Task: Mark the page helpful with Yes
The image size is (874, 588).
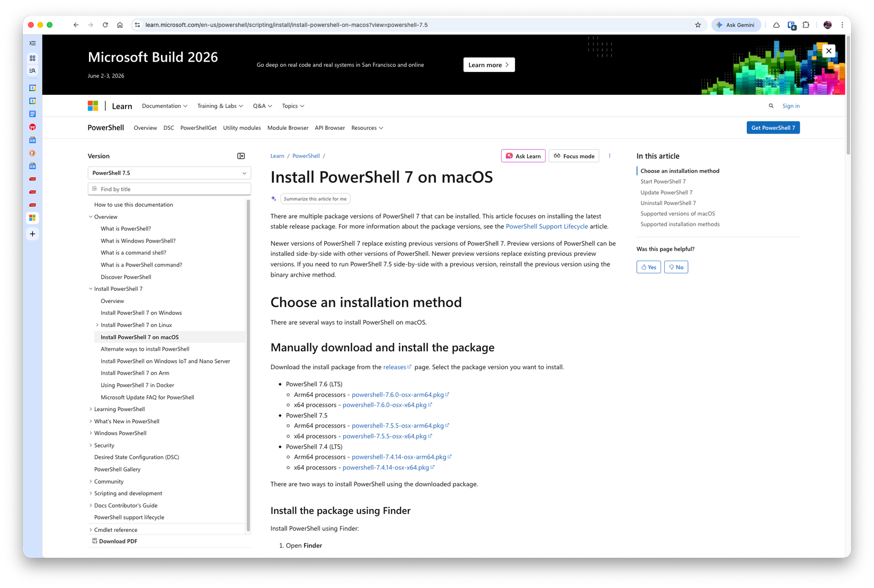Action: click(x=648, y=267)
